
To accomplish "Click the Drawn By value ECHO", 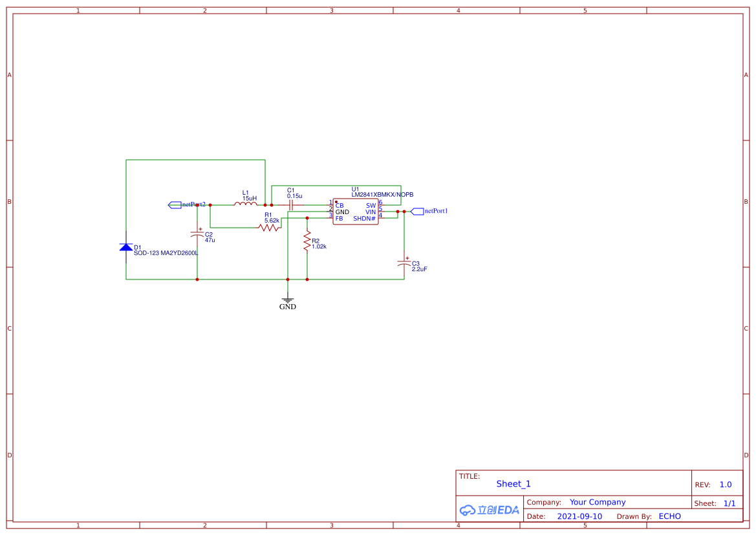I will pos(670,516).
